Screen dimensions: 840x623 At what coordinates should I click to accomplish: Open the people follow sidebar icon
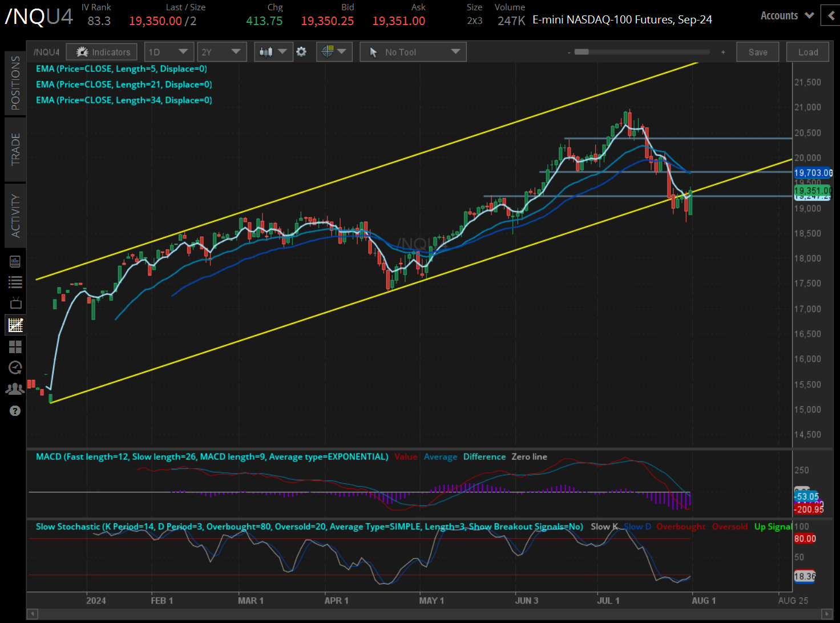pyautogui.click(x=15, y=389)
